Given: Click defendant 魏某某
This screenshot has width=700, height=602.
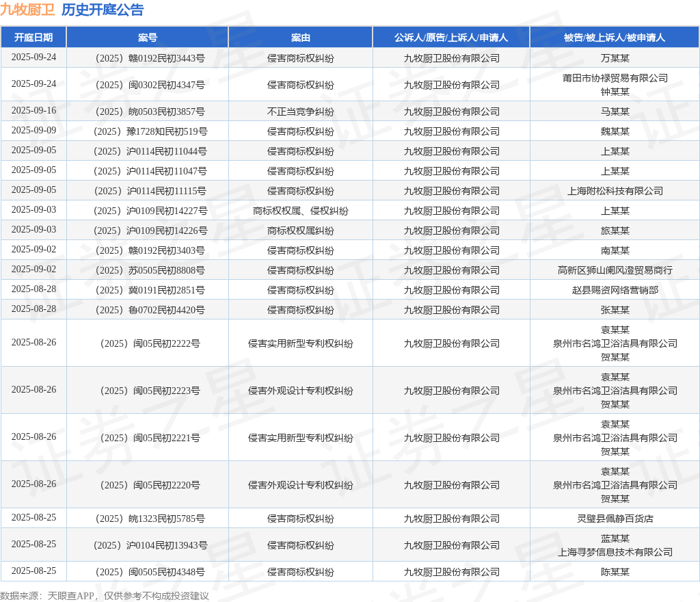Looking at the screenshot, I should click(x=615, y=131).
